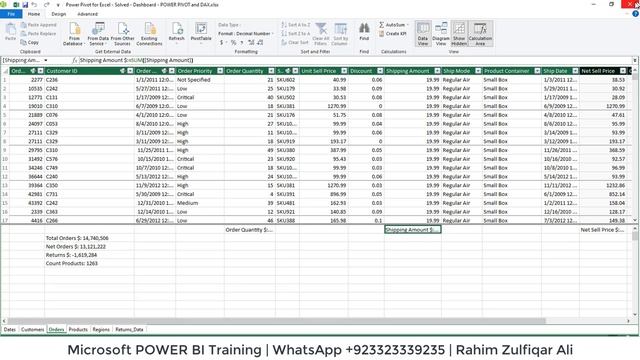Viewport: 640px width, 360px height.
Task: Click Paste Replace in the ribbon
Action: click(x=38, y=33)
